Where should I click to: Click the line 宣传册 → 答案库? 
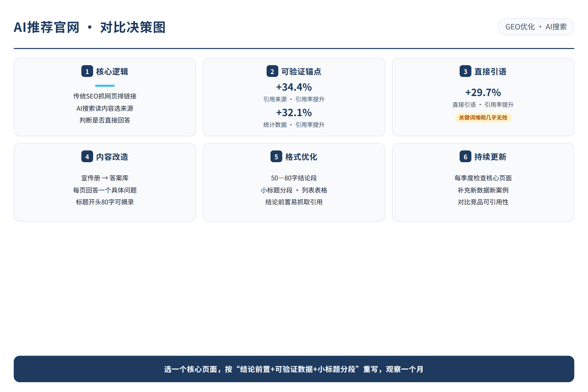(x=105, y=178)
